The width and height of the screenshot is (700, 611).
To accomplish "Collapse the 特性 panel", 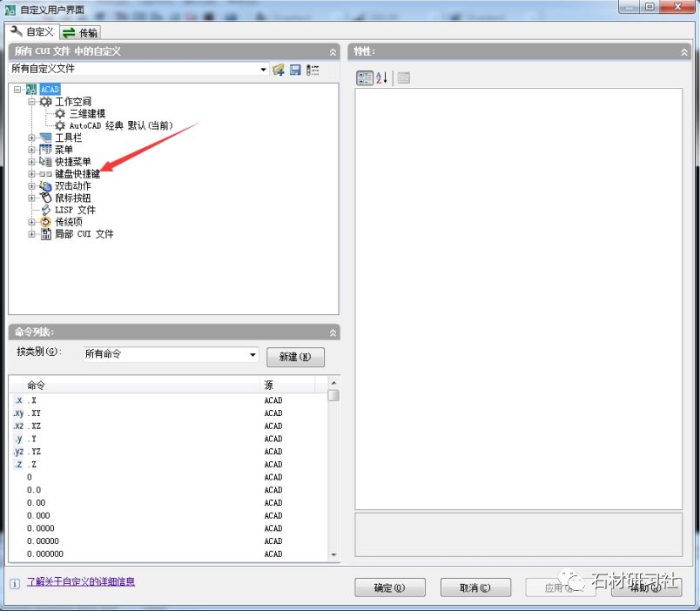I will pos(684,52).
